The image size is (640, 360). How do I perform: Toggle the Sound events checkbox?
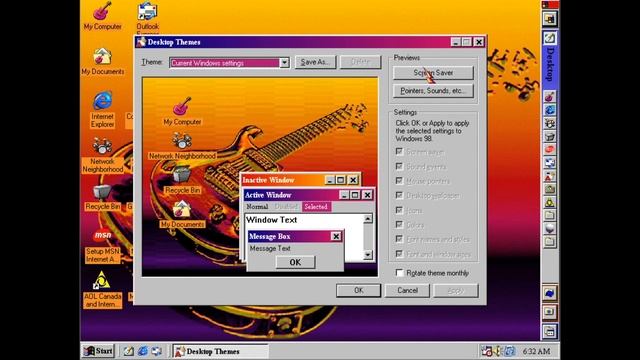coord(399,167)
